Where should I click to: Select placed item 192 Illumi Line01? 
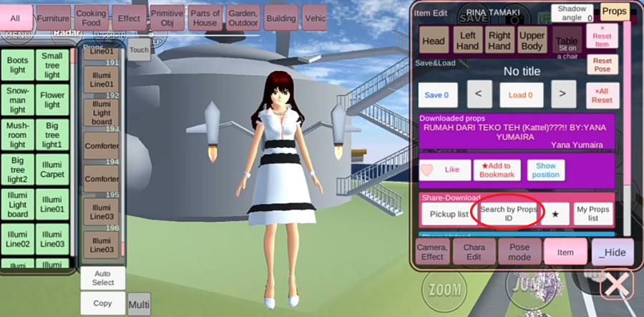pos(102,79)
